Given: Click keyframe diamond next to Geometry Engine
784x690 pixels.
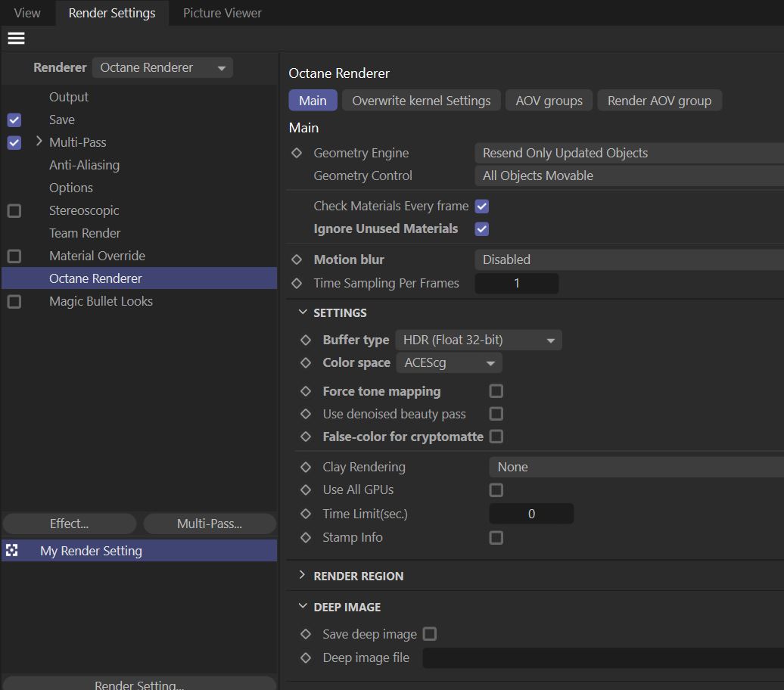Looking at the screenshot, I should [x=297, y=153].
